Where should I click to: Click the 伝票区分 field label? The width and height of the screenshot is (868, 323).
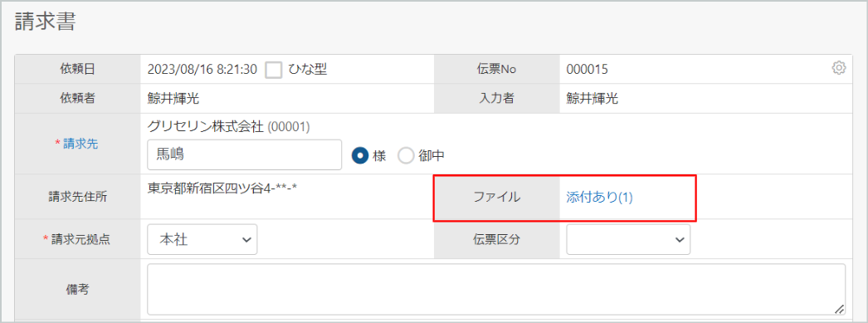coord(496,239)
